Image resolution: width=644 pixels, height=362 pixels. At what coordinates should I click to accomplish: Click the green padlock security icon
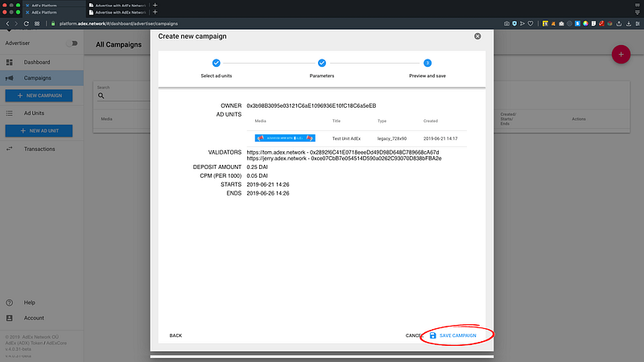[x=53, y=24]
